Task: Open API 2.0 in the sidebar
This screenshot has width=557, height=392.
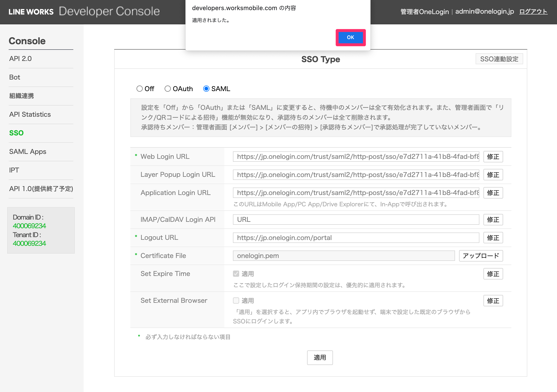Action: tap(20, 59)
